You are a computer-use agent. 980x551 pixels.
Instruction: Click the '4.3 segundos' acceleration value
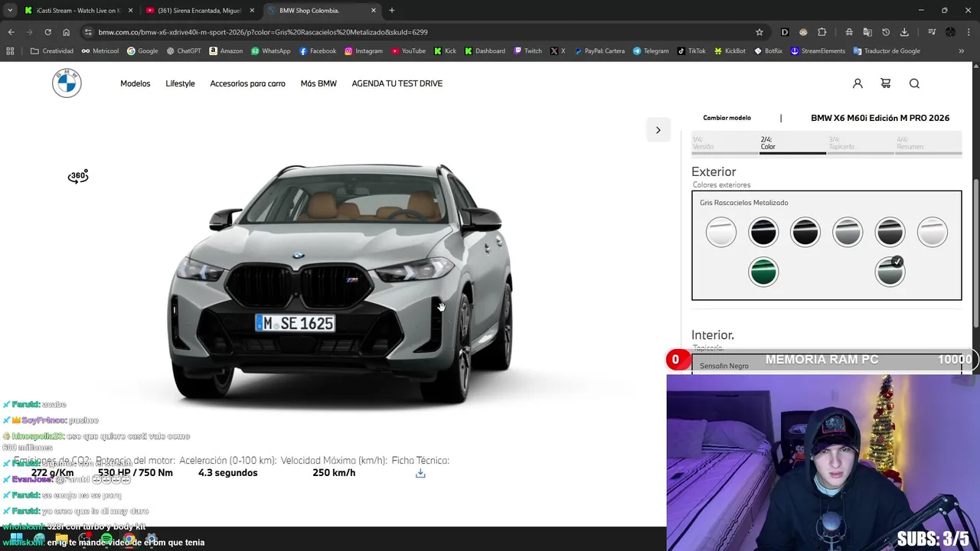228,473
